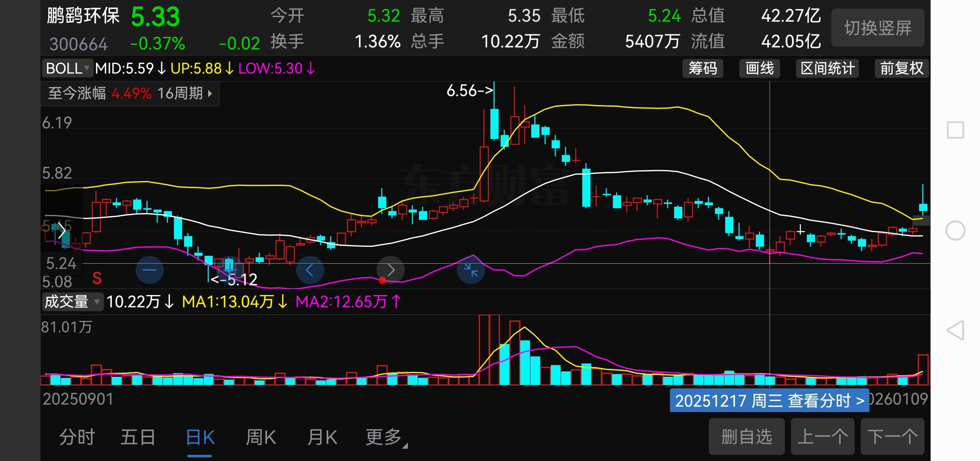Viewport: 980px width, 461px height.
Task: Tap the left-edge expand arrow on chart
Action: [62, 230]
